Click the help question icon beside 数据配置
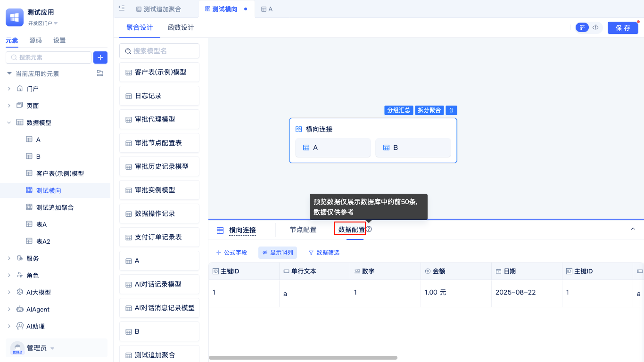 pyautogui.click(x=369, y=230)
